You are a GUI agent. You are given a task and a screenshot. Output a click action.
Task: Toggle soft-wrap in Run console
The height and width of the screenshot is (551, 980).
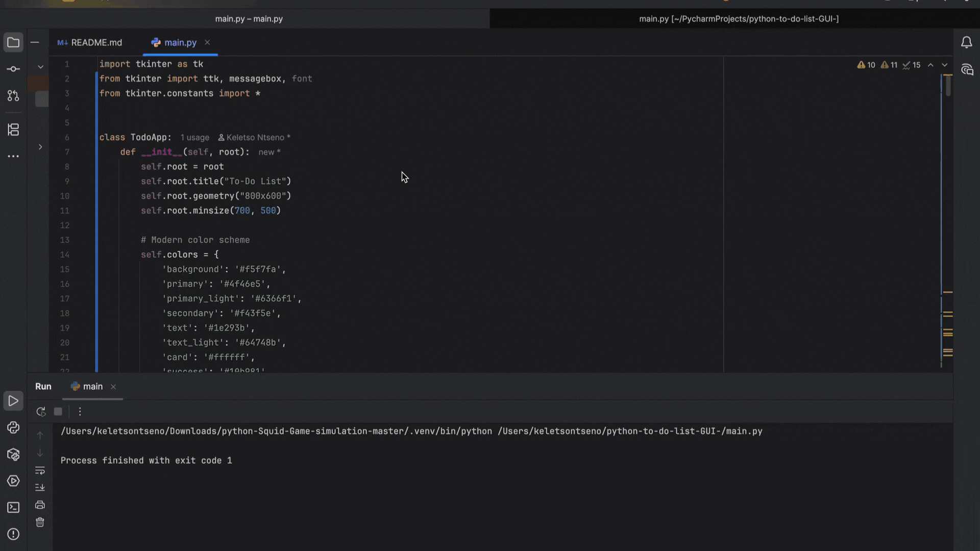coord(40,470)
